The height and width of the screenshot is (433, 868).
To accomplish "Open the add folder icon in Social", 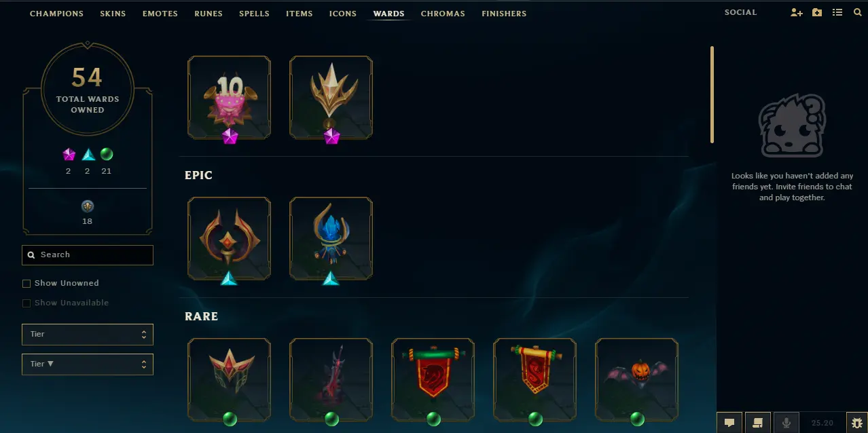I will pos(817,12).
